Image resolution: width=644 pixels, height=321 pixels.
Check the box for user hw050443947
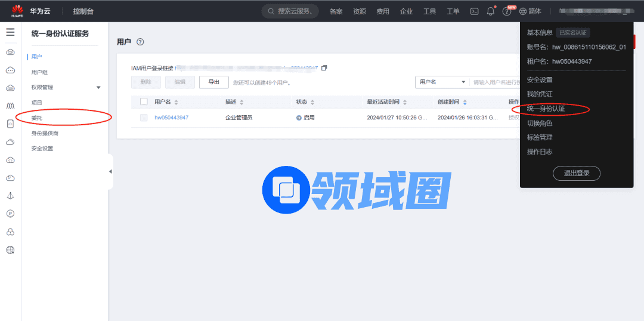(x=144, y=118)
